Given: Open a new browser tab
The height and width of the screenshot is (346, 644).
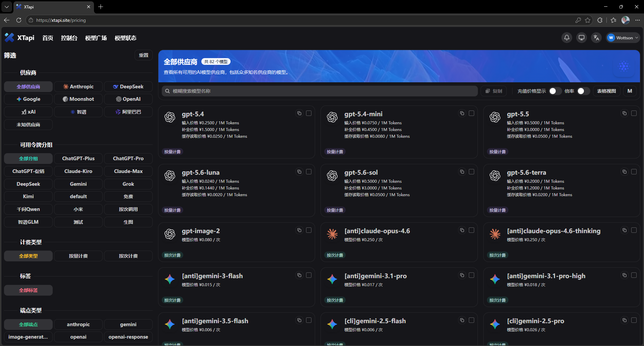Looking at the screenshot, I should point(101,7).
